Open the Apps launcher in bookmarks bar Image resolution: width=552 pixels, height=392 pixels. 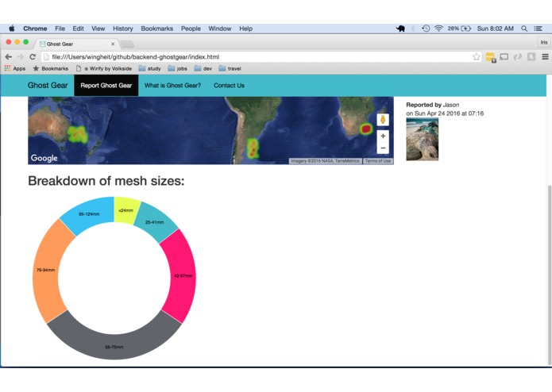click(15, 68)
